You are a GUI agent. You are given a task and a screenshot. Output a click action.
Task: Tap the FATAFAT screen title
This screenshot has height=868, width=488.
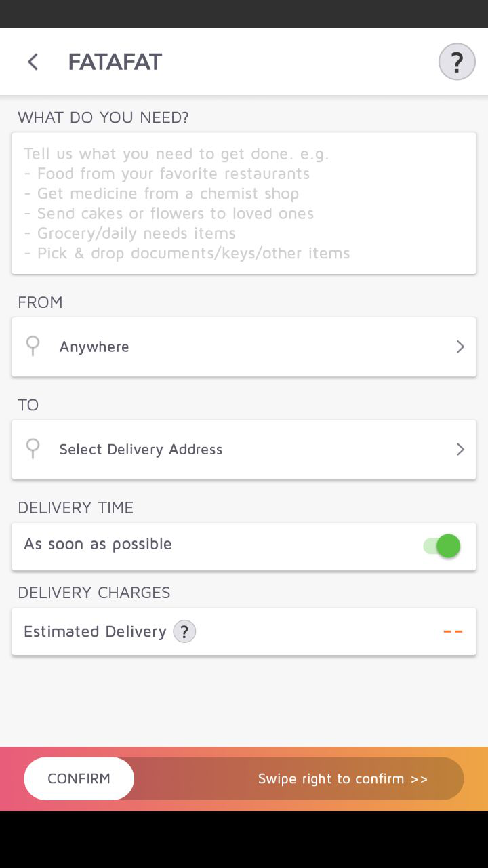(x=115, y=62)
